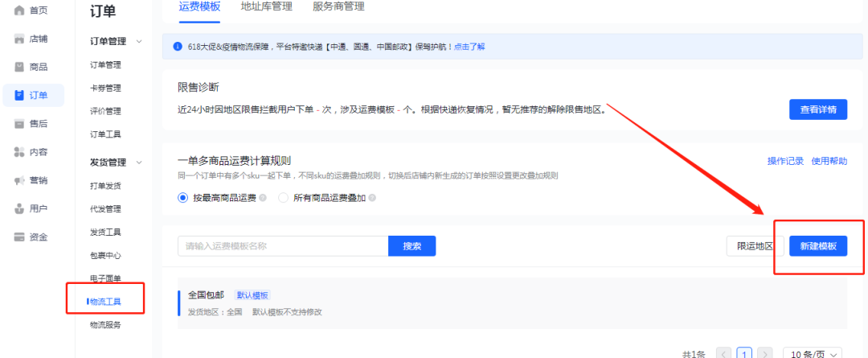Click the 共1条 total count text
This screenshot has height=358, width=868.
694,354
